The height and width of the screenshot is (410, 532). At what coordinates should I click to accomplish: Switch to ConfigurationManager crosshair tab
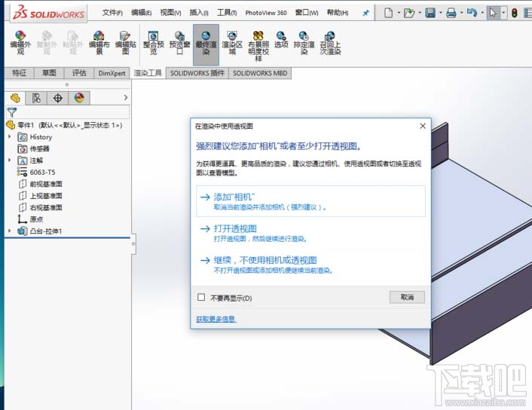tap(58, 98)
